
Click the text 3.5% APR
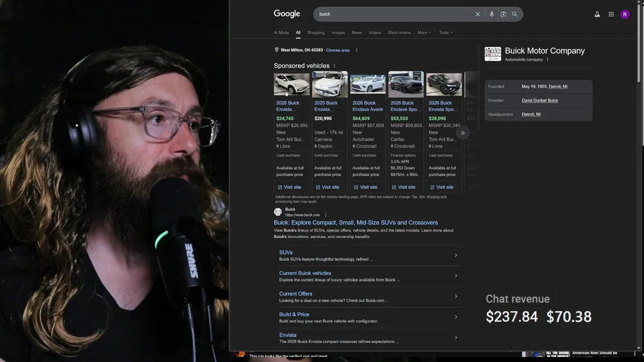(399, 162)
